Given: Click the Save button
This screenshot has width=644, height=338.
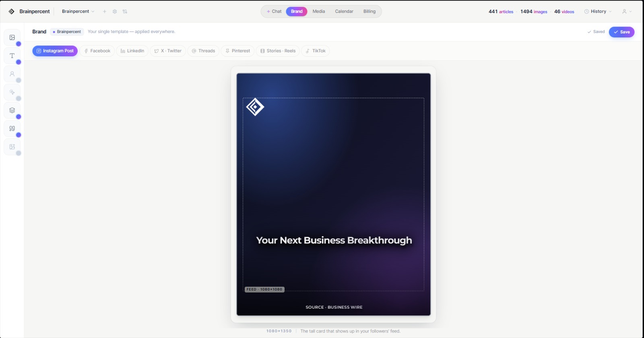Looking at the screenshot, I should point(621,32).
